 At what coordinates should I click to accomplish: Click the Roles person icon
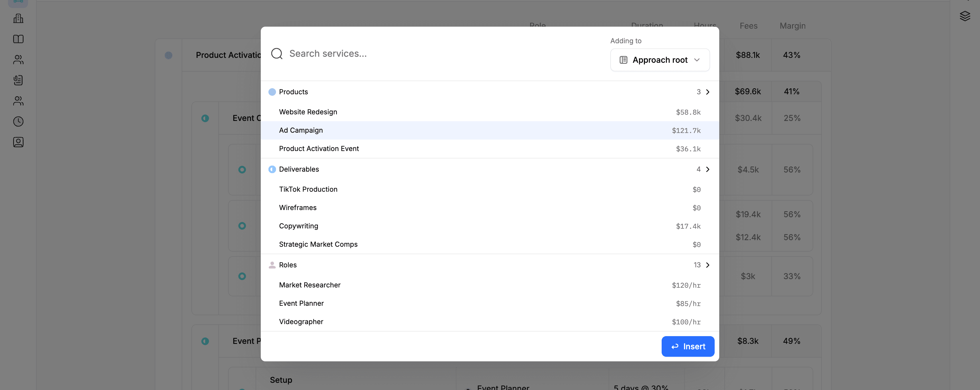coord(272,265)
